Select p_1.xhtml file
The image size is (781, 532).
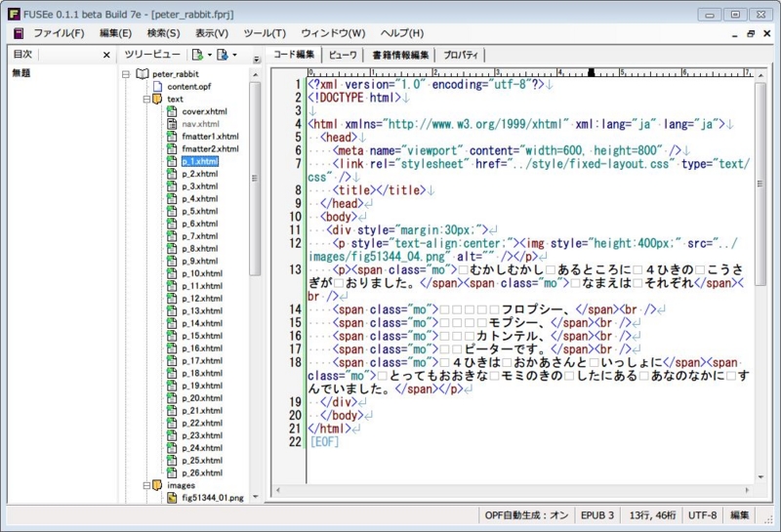click(200, 161)
